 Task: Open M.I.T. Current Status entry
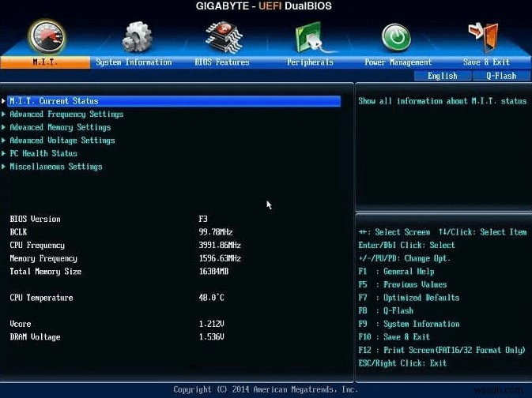point(54,101)
